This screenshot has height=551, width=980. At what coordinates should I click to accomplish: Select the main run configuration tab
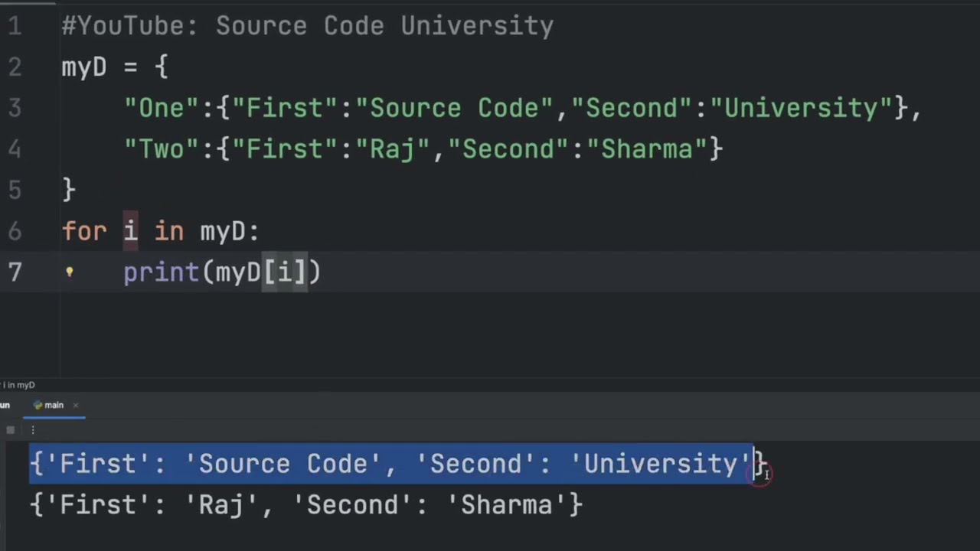[x=54, y=405]
